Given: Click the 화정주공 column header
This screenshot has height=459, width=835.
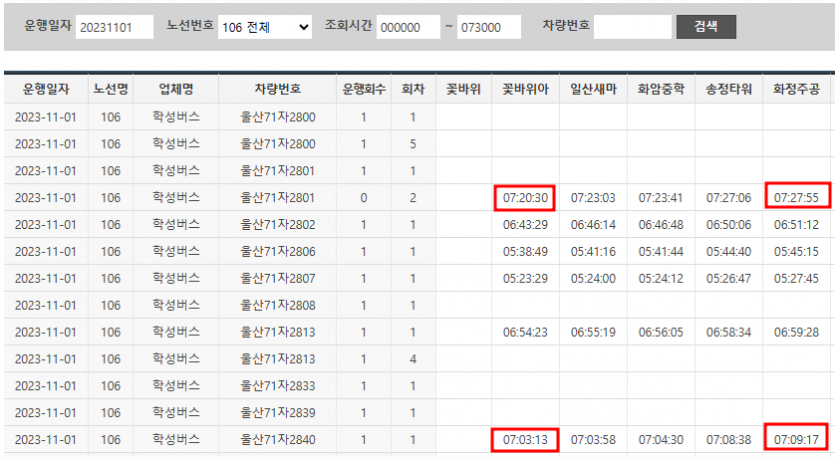Looking at the screenshot, I should coord(796,90).
